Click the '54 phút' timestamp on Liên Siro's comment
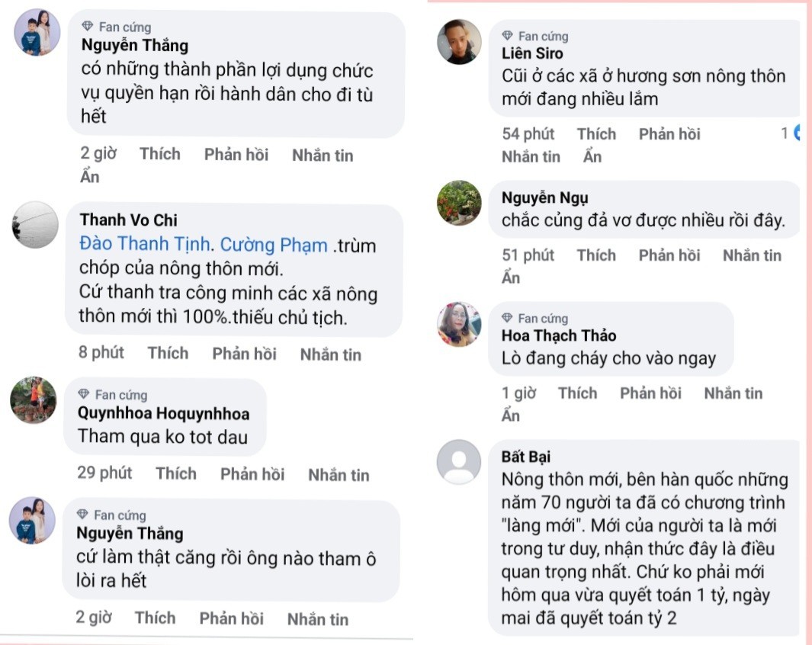 point(528,134)
